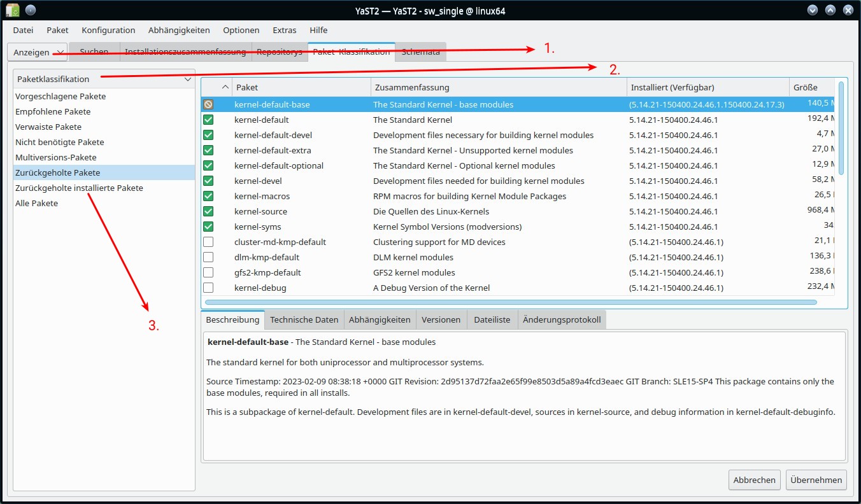Show the Technische Daten tab
The height and width of the screenshot is (504, 861).
point(304,319)
